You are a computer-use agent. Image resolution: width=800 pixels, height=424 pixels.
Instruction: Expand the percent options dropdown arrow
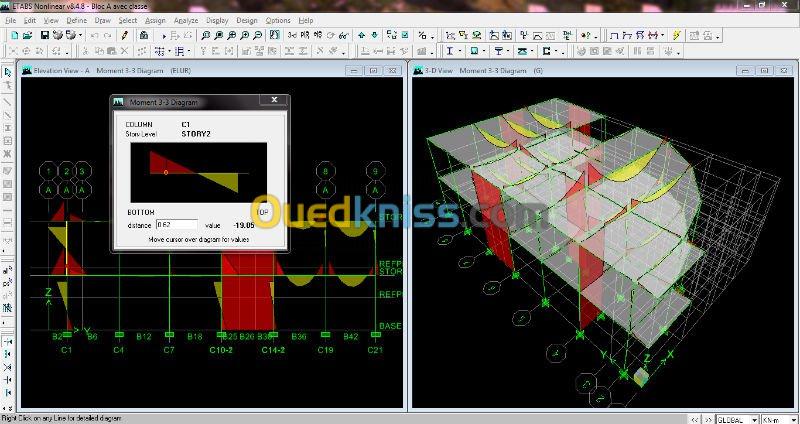pyautogui.click(x=432, y=36)
